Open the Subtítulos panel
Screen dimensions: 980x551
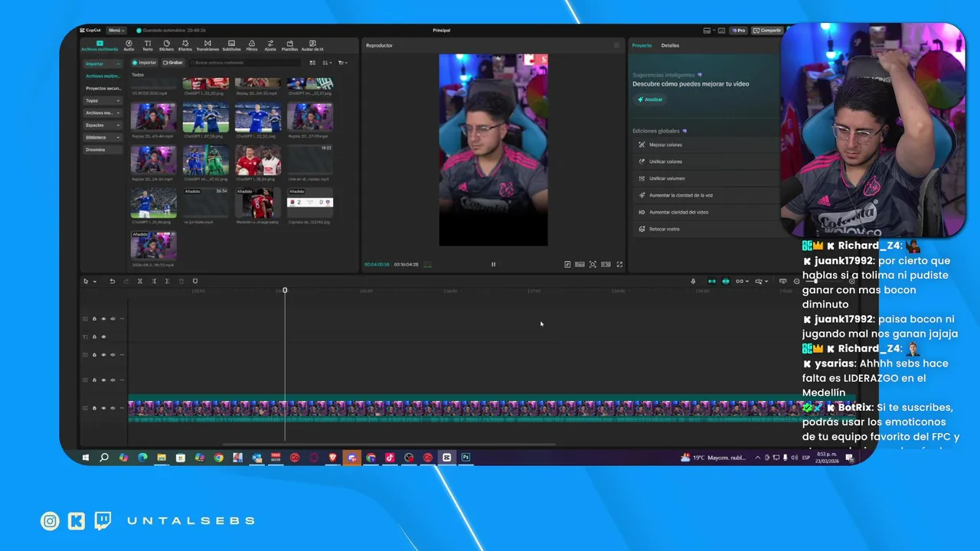pyautogui.click(x=231, y=46)
